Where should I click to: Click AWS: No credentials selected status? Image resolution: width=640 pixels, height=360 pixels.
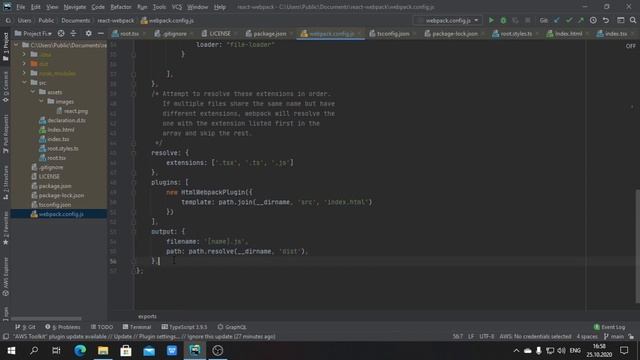click(535, 337)
